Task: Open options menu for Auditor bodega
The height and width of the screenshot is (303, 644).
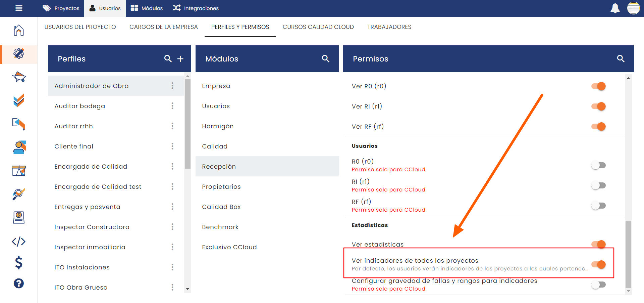Action: tap(172, 106)
